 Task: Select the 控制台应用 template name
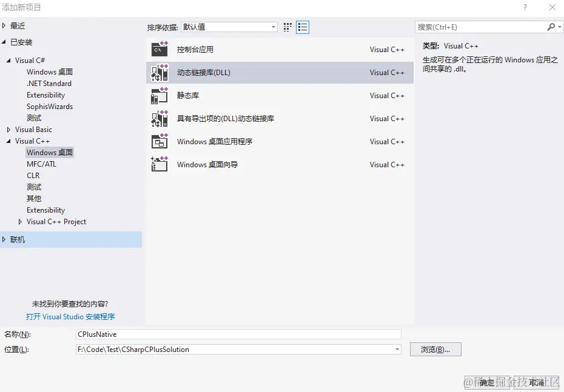195,49
